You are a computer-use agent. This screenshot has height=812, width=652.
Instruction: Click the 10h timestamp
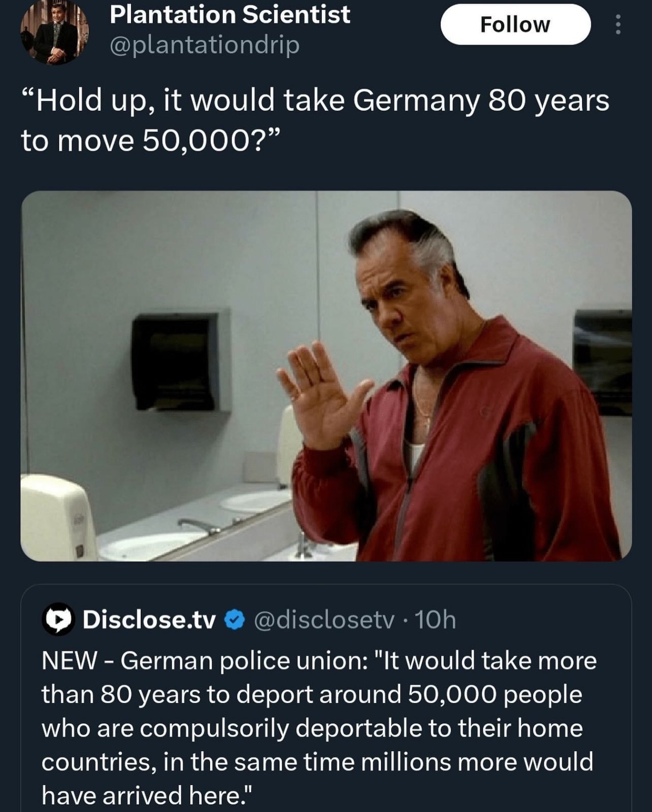pyautogui.click(x=435, y=620)
